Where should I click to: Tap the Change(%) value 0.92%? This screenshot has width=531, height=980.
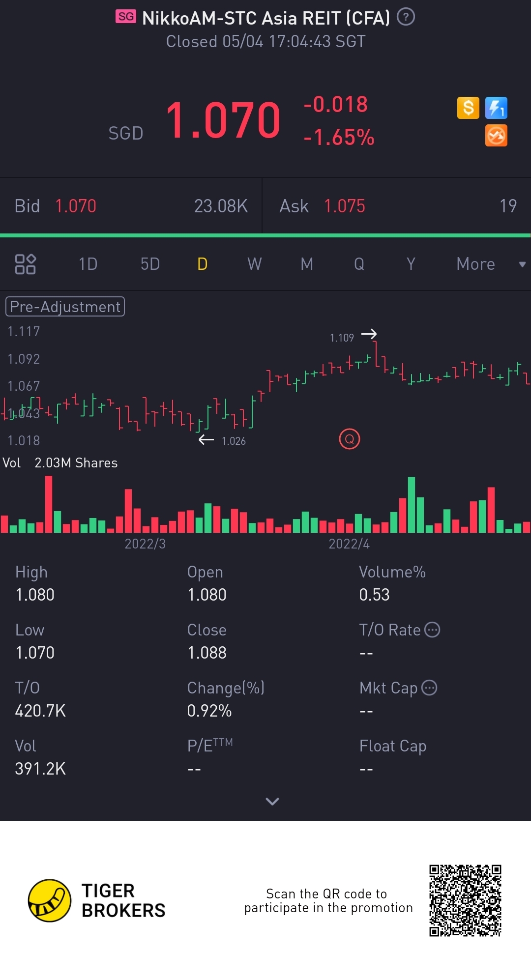[209, 711]
